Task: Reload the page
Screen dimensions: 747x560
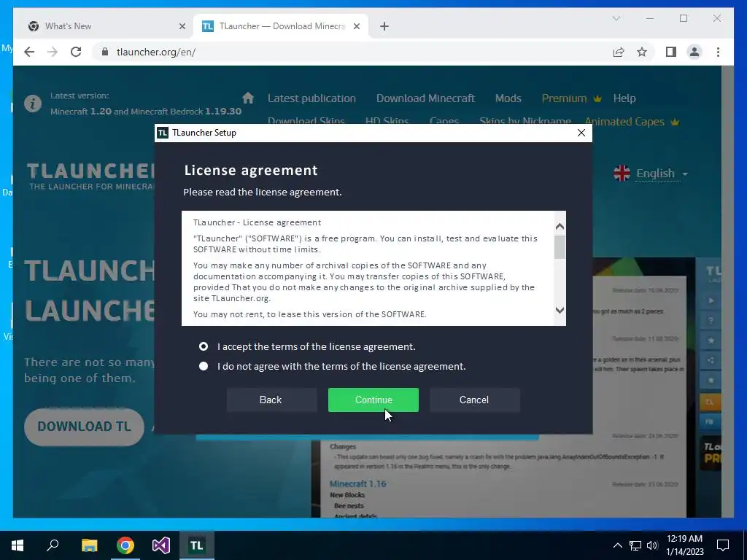Action: [x=76, y=52]
